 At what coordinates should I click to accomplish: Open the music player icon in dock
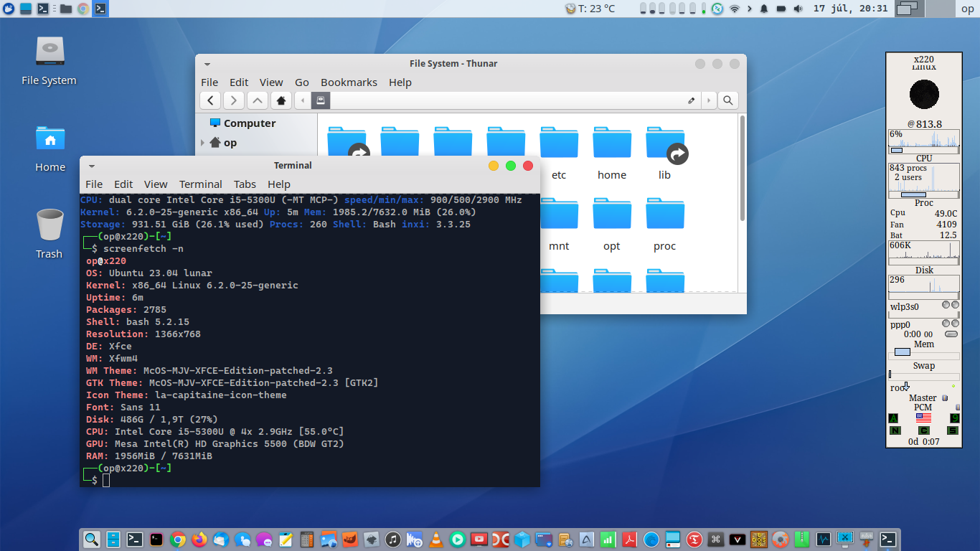click(393, 540)
